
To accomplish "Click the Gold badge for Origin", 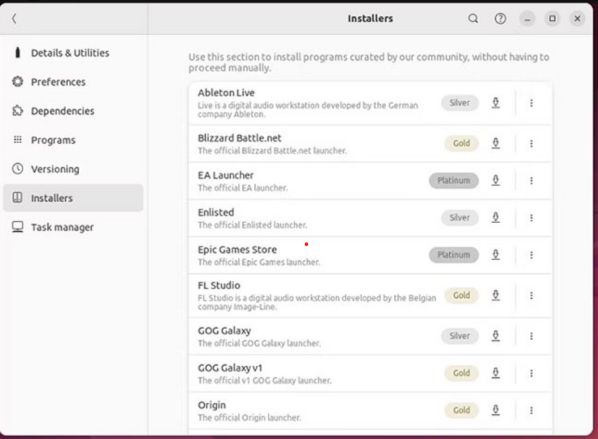I will 461,410.
